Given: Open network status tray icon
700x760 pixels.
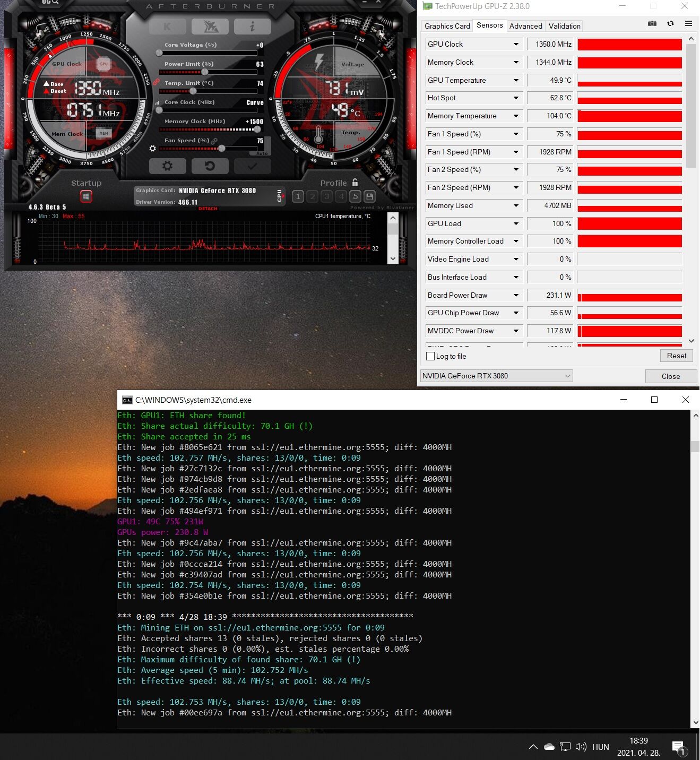Looking at the screenshot, I should click(x=565, y=747).
